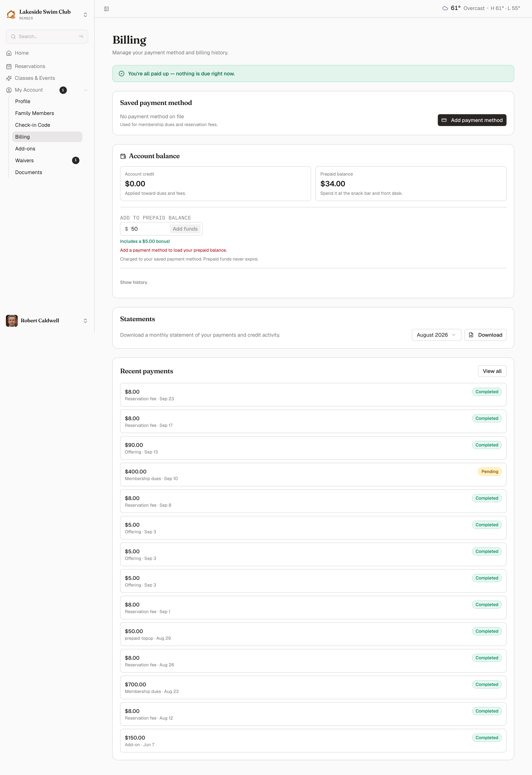Click the Add payment method button
This screenshot has height=775, width=532.
(x=472, y=120)
